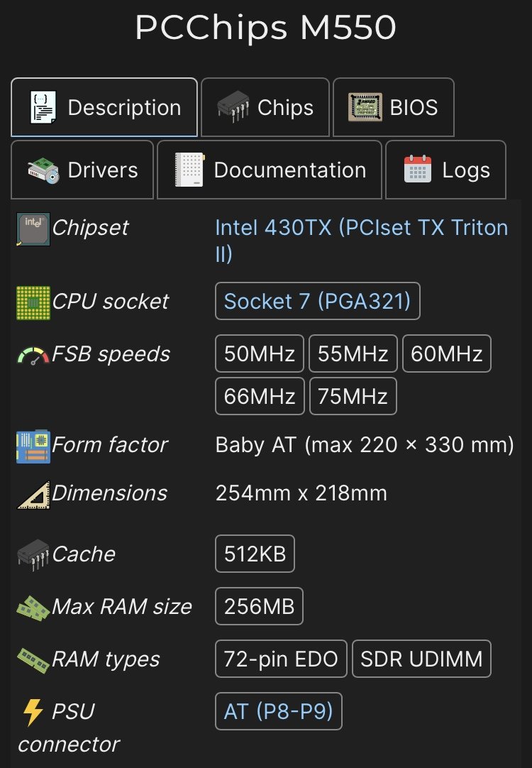
Task: Click the green CPU socket icon
Action: [x=33, y=302]
